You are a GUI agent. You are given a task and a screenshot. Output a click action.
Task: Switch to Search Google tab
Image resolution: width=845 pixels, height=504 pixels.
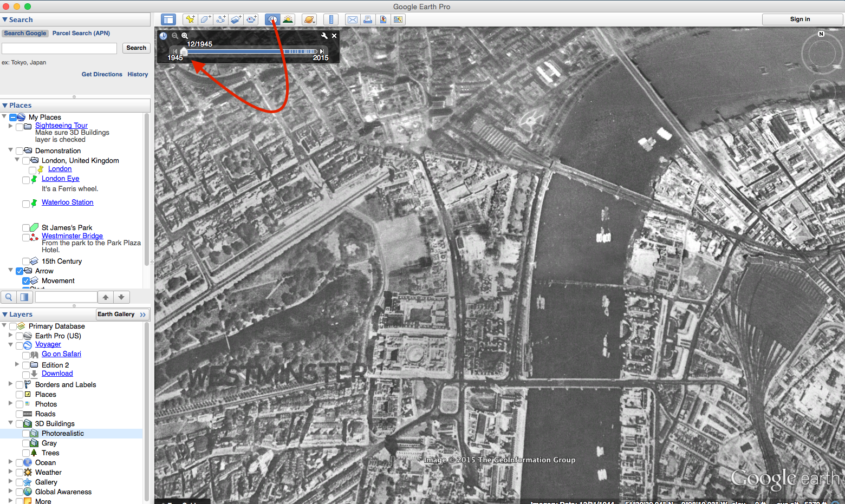25,33
